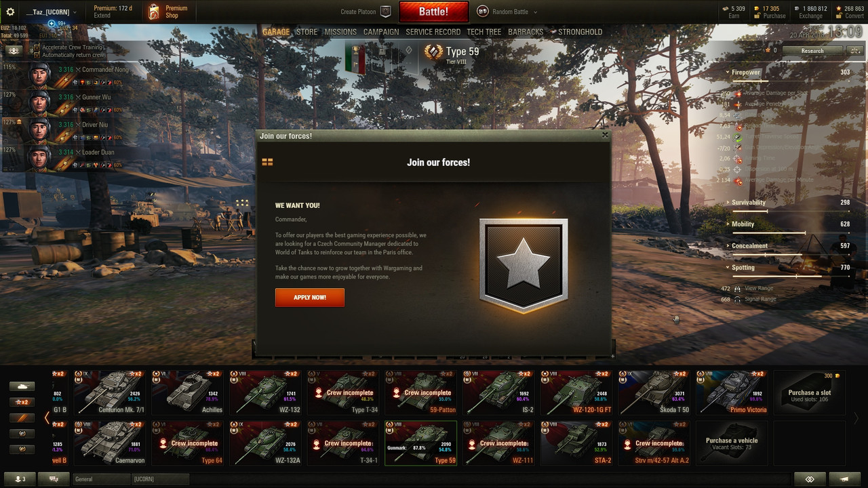Switch to the Tech Tree tab
This screenshot has width=868, height=488.
[x=484, y=32]
